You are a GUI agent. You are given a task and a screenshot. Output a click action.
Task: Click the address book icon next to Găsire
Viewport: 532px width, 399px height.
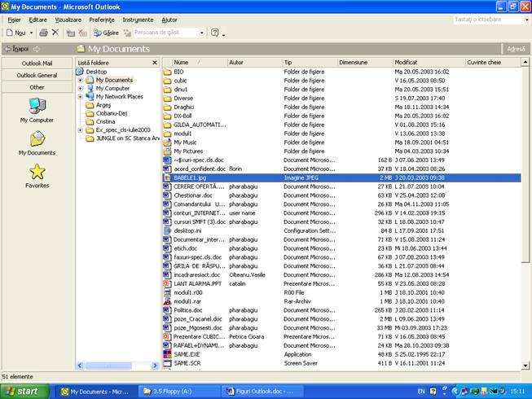point(127,33)
